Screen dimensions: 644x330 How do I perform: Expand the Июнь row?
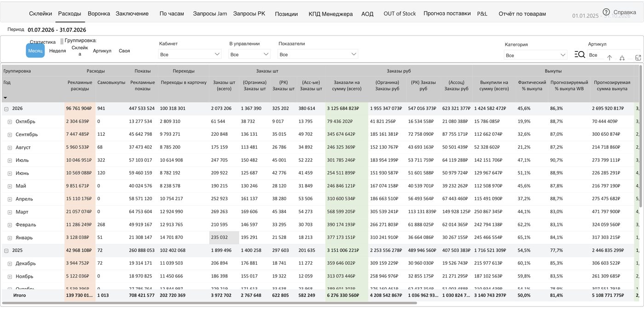(x=10, y=174)
